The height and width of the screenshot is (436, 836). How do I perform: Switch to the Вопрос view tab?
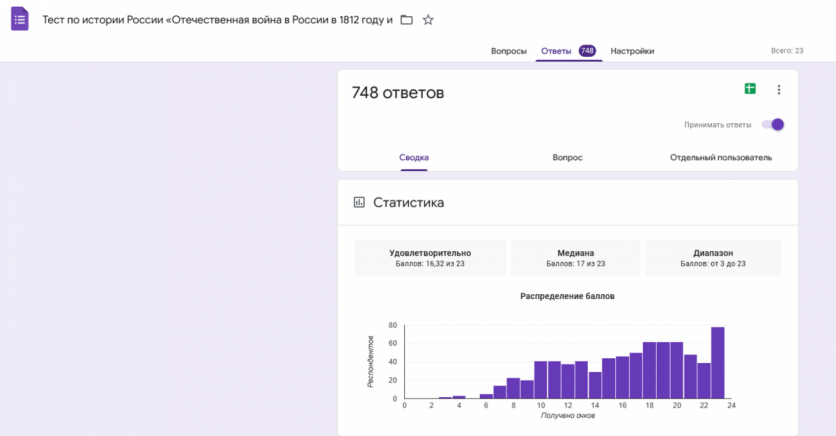click(567, 158)
